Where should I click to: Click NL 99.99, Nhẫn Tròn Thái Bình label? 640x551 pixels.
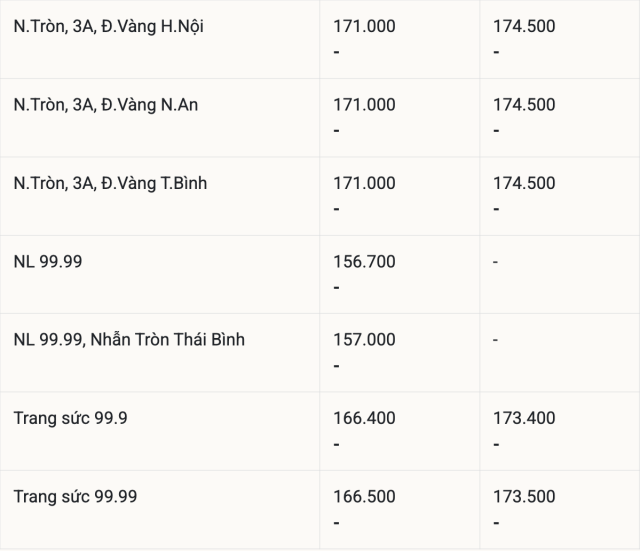[x=129, y=340]
